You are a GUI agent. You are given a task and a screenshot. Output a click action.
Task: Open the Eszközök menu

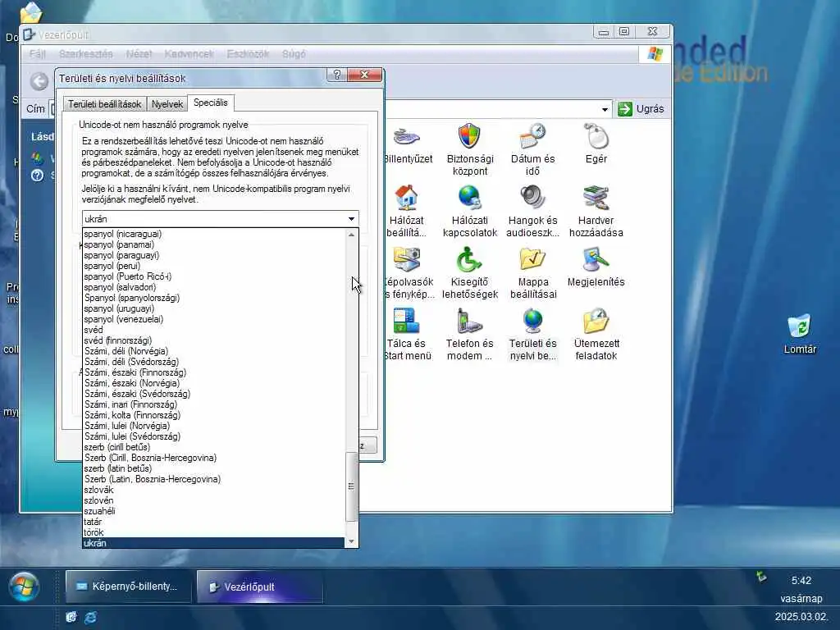pyautogui.click(x=248, y=54)
